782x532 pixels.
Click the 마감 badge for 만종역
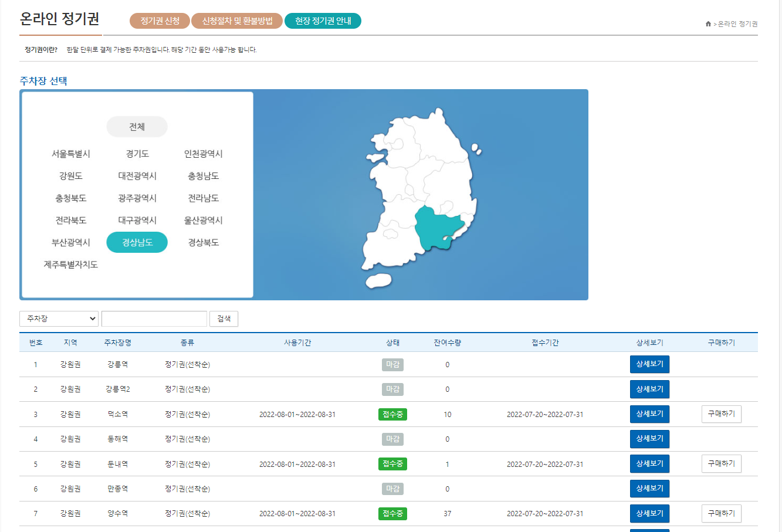(x=392, y=489)
